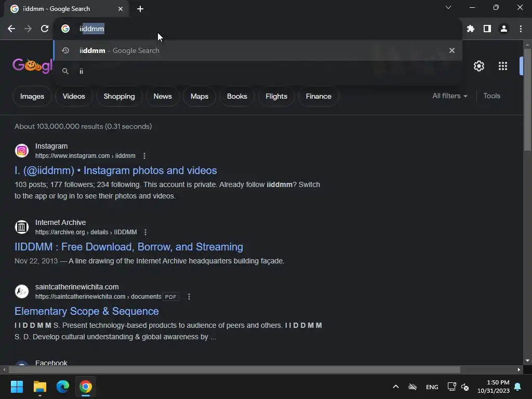The width and height of the screenshot is (532, 399).
Task: Open the Windows Start menu
Action: [17, 387]
